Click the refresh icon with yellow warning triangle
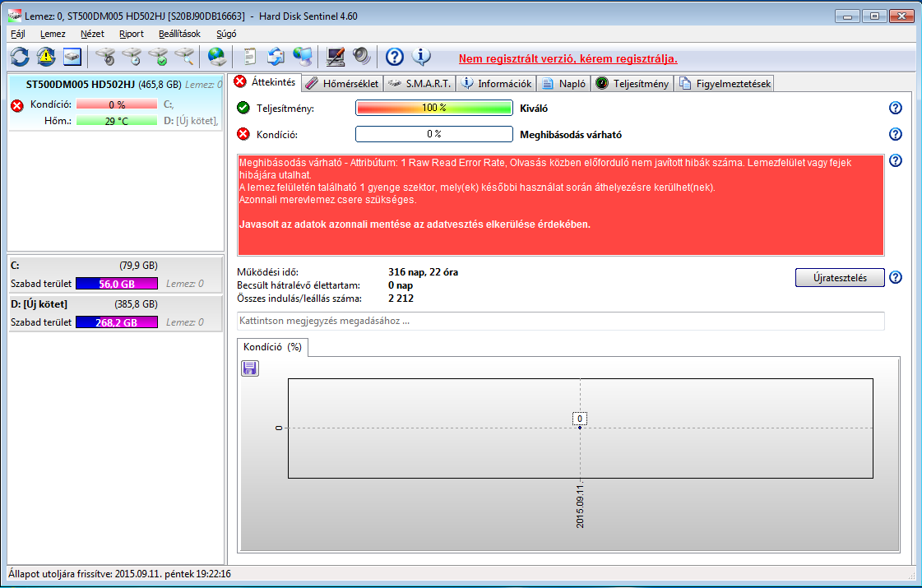 (x=46, y=57)
